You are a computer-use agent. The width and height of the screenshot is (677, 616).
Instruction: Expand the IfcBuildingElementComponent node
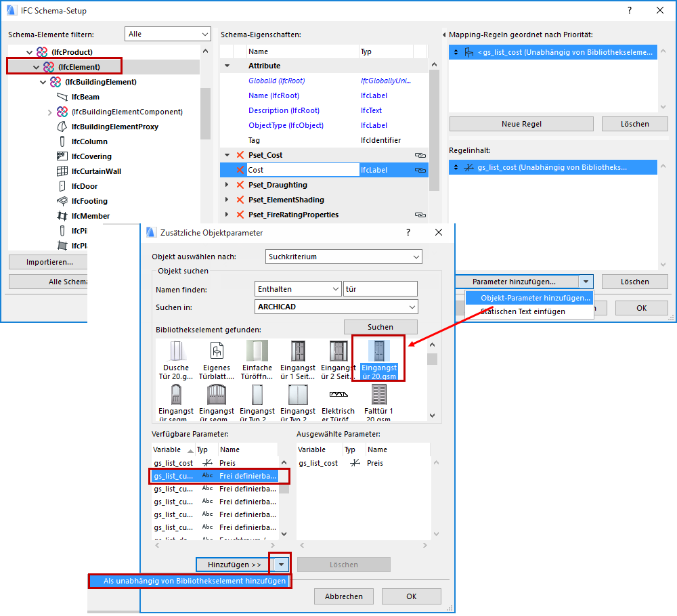coord(49,112)
